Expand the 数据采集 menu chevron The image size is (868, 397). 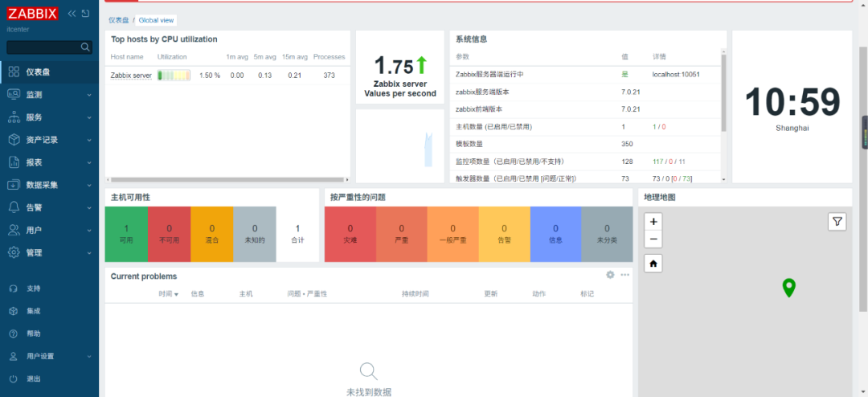(89, 186)
